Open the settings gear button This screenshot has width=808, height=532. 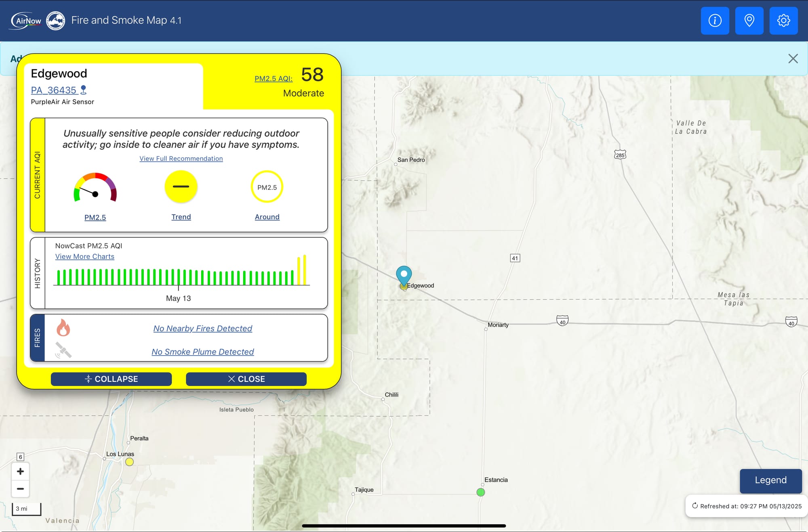pyautogui.click(x=783, y=21)
